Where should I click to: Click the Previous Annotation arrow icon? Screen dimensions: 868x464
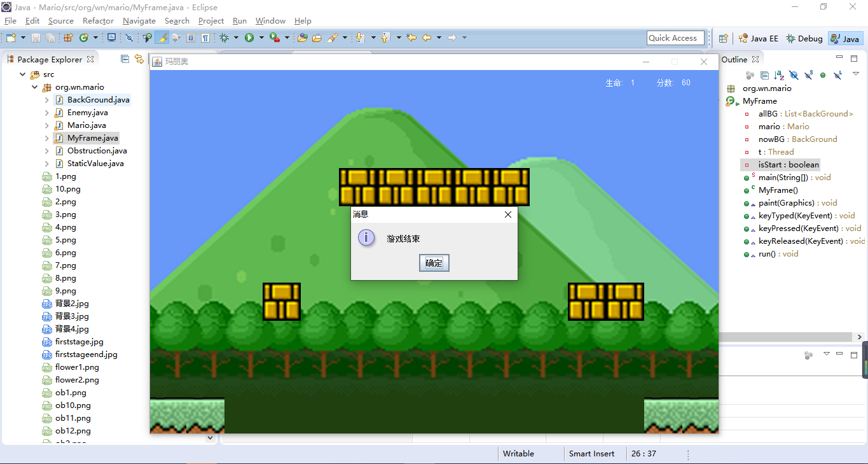pos(385,38)
